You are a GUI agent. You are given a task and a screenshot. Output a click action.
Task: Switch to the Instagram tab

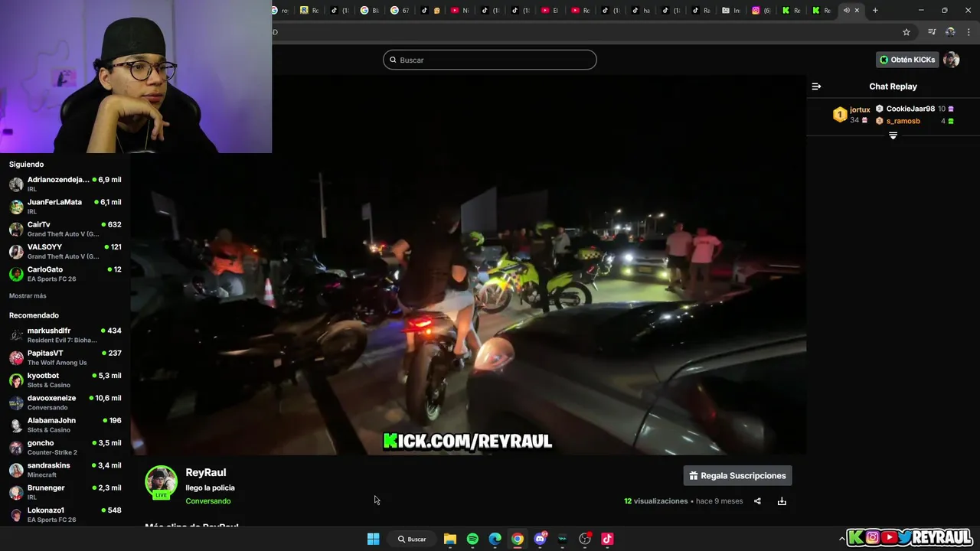[x=760, y=10]
